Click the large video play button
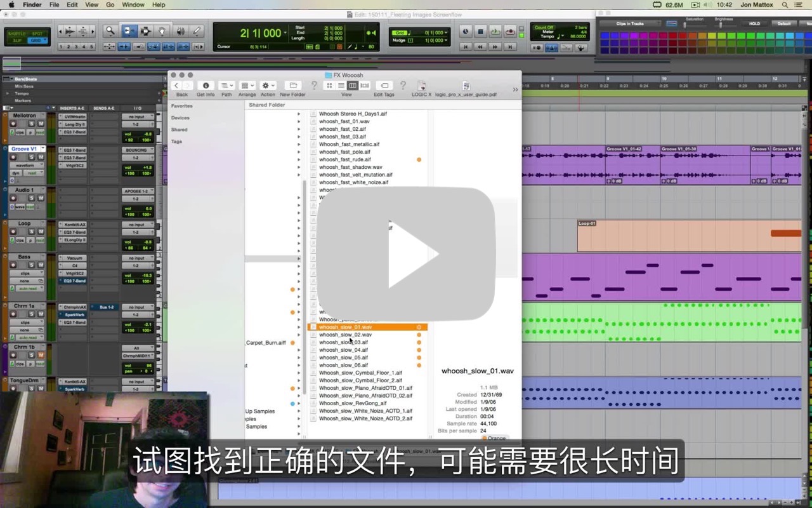 (x=406, y=254)
